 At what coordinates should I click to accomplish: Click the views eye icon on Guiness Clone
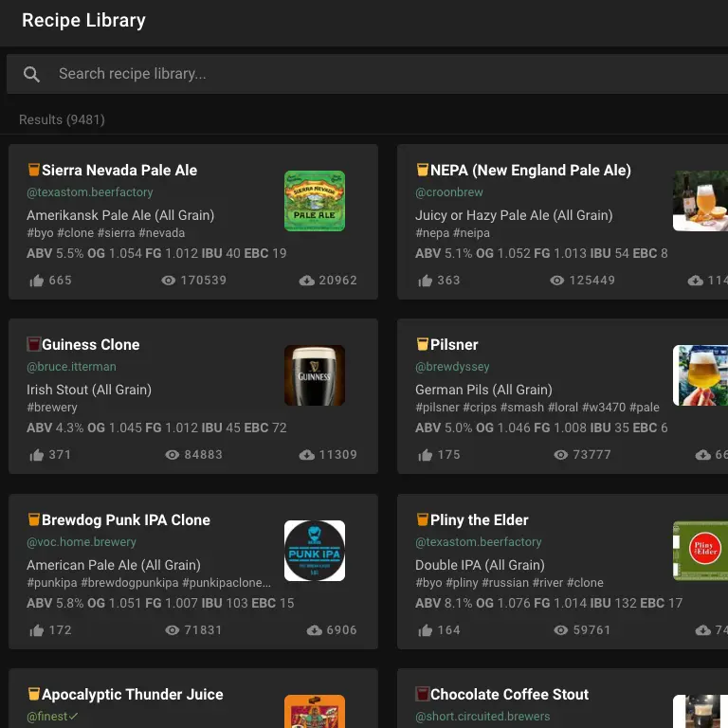pos(173,455)
